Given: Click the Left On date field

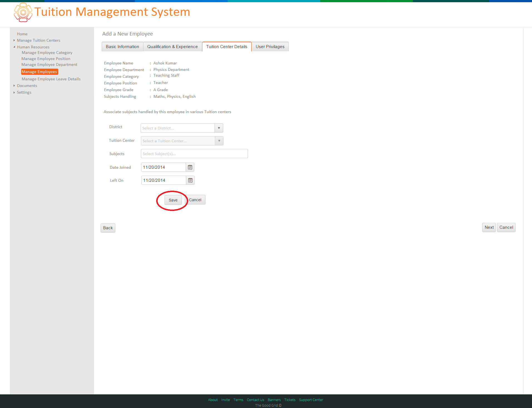Looking at the screenshot, I should pyautogui.click(x=164, y=180).
